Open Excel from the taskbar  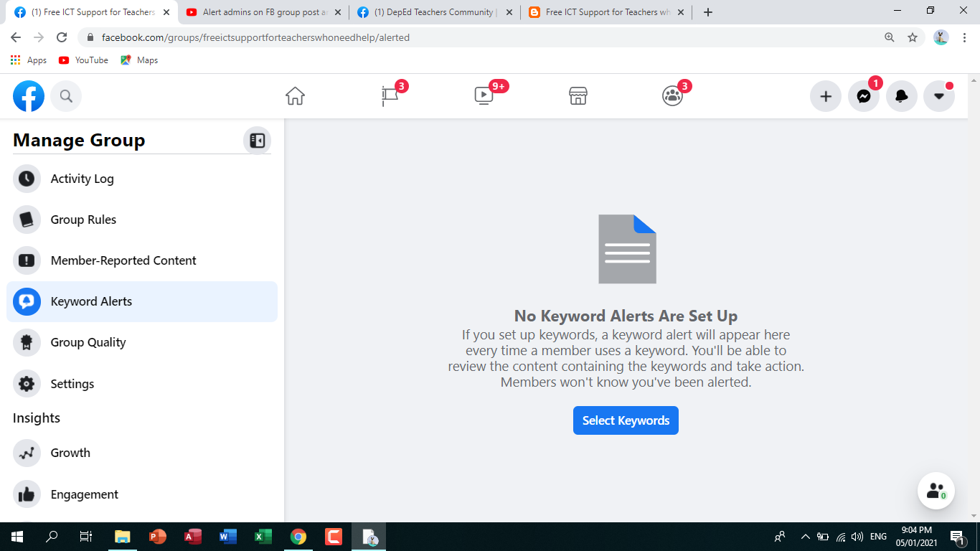click(x=263, y=537)
